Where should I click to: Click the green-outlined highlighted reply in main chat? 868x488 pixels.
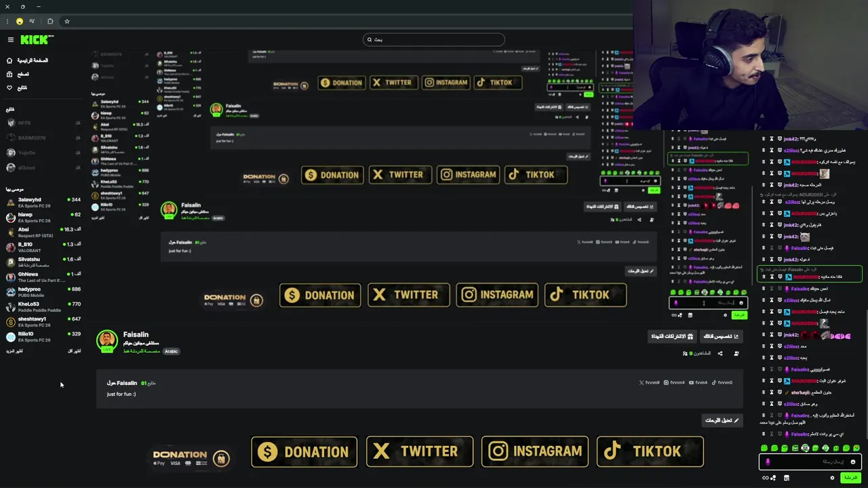tap(809, 273)
